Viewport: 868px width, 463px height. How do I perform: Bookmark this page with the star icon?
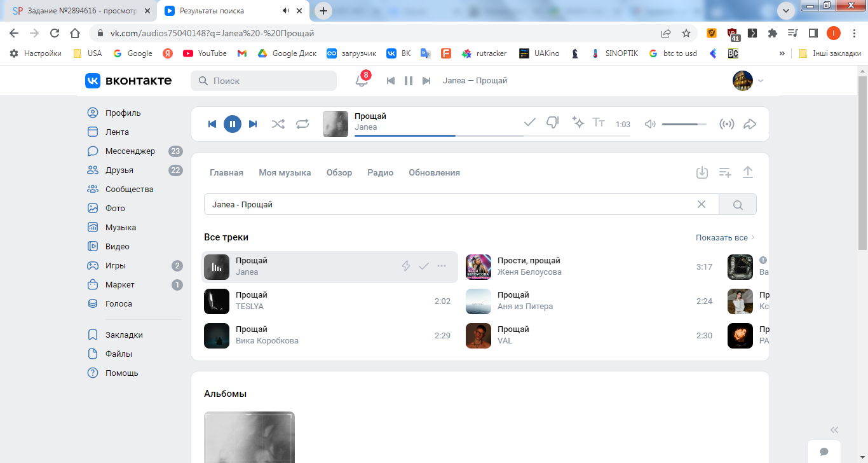686,33
